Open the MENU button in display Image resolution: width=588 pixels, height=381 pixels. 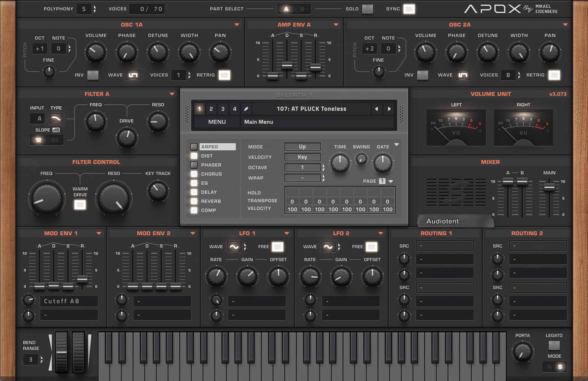coord(217,122)
